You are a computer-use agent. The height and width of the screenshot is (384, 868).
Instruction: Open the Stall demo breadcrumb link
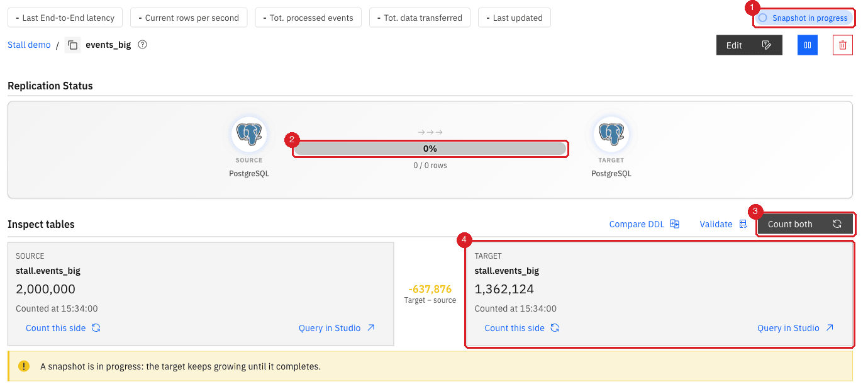(x=29, y=45)
